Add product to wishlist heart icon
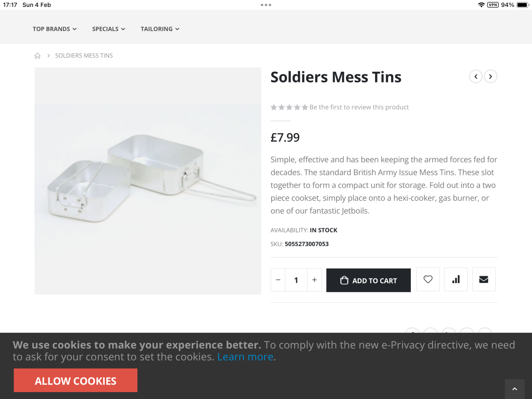 pyautogui.click(x=428, y=280)
